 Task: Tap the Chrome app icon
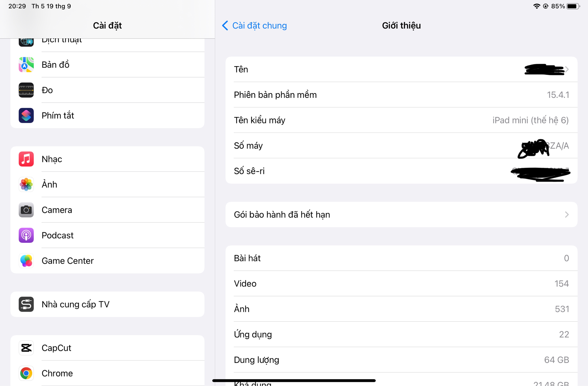coord(26,373)
